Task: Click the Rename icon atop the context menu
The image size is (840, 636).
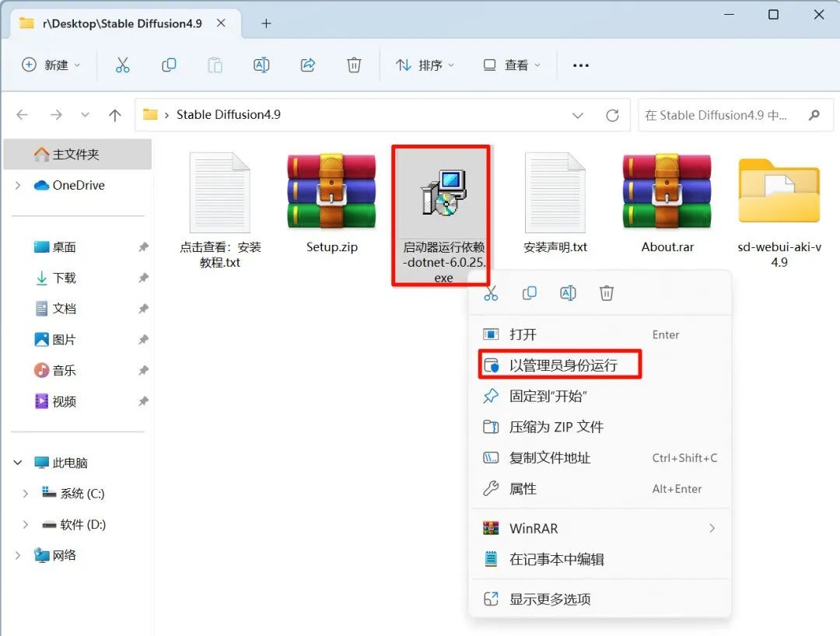Action: (568, 293)
